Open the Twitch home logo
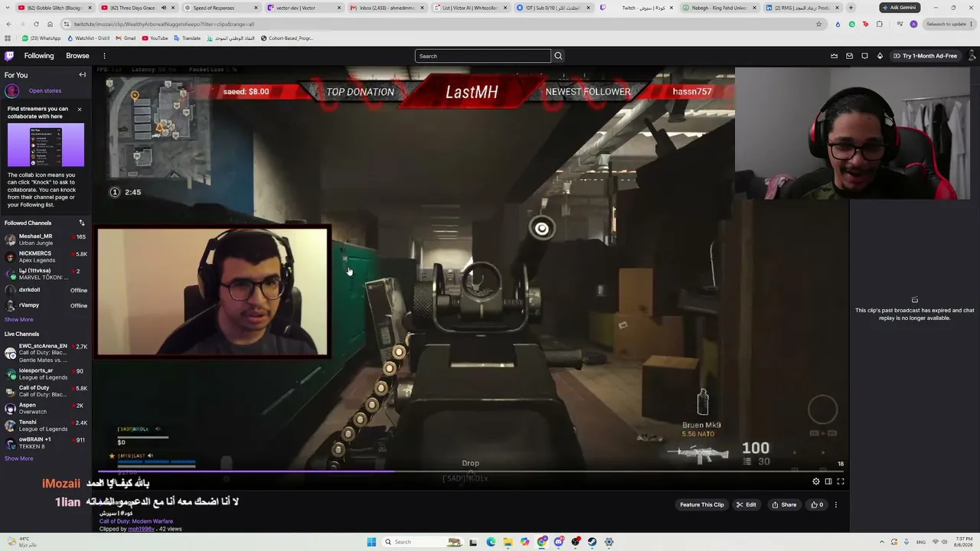Image resolution: width=980 pixels, height=551 pixels. (x=9, y=56)
